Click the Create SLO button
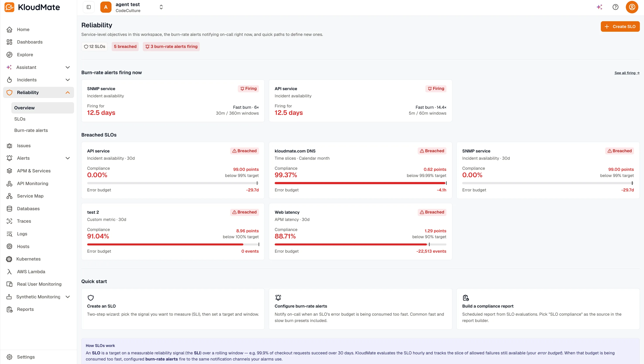This screenshot has width=644, height=364. point(620,26)
